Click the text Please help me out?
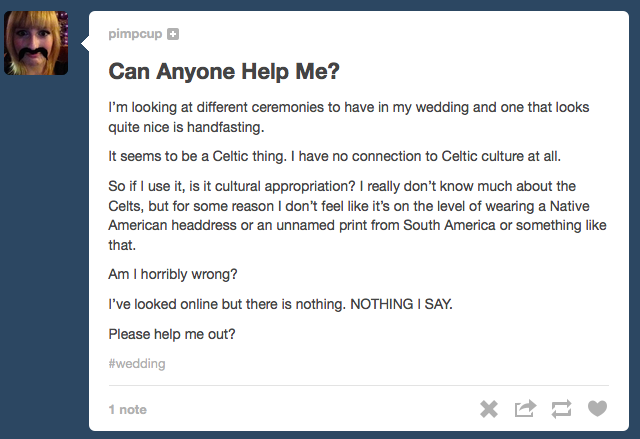 click(x=172, y=334)
